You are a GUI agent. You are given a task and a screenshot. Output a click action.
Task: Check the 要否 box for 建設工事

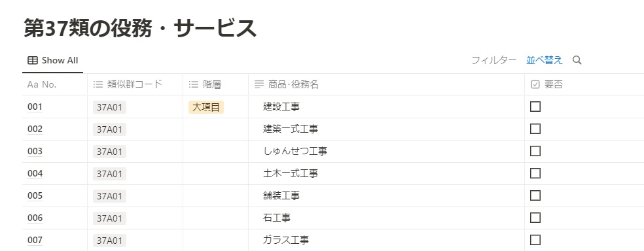[535, 107]
